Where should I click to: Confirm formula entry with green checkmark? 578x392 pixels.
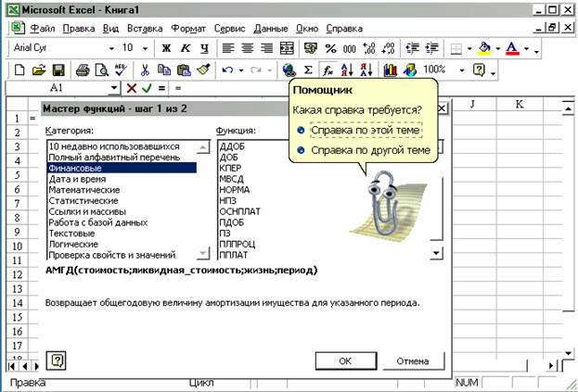[147, 88]
